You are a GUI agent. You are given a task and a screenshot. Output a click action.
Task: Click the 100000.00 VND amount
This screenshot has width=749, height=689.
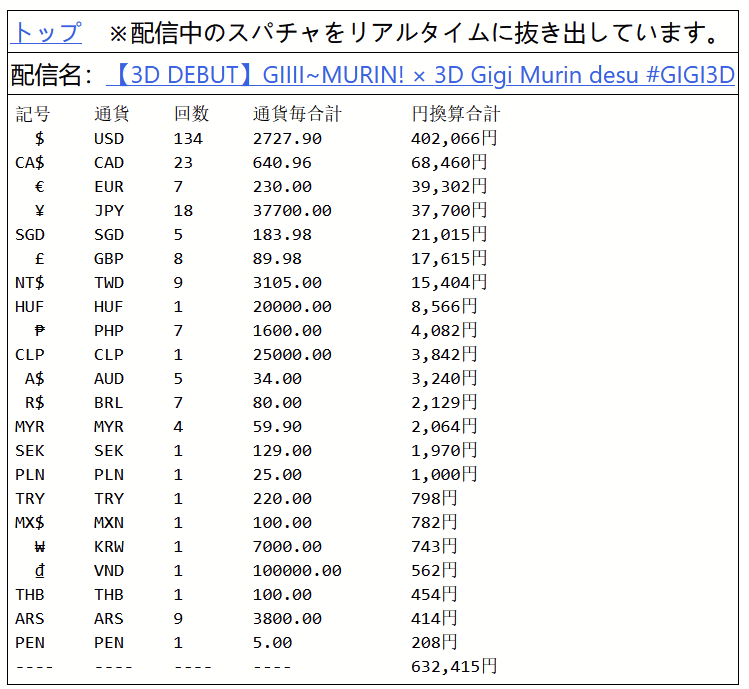tap(297, 571)
